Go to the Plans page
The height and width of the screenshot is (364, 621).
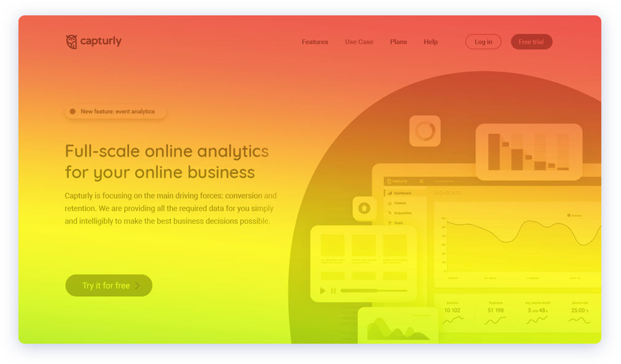pos(398,42)
